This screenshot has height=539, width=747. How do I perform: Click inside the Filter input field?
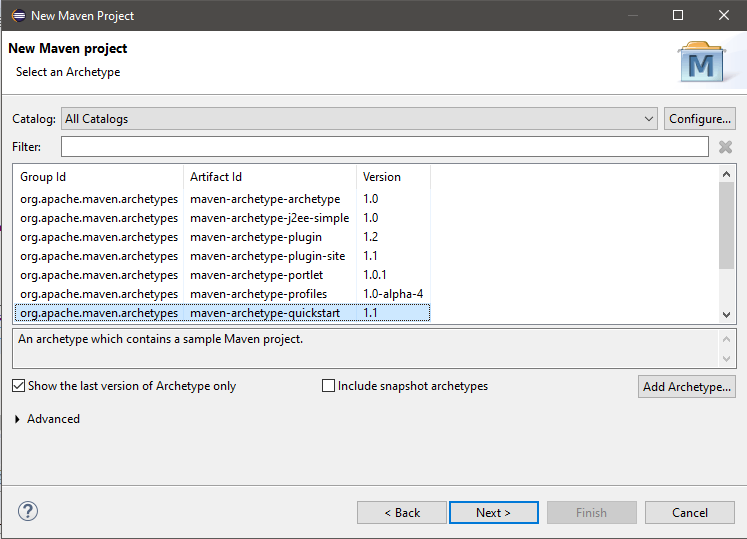384,147
